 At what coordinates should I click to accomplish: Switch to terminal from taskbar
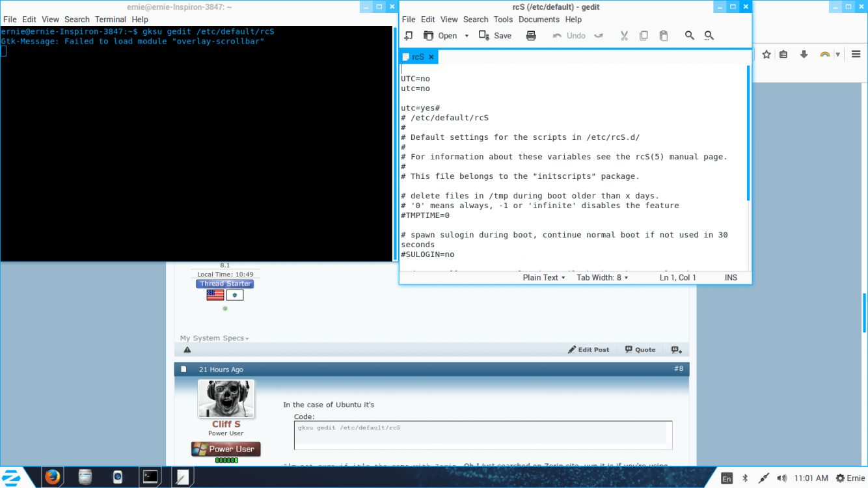pyautogui.click(x=150, y=477)
